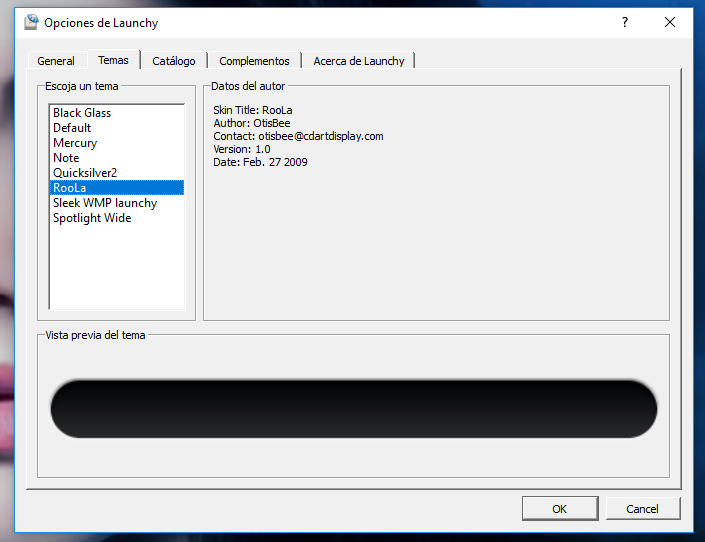Click the Escoja un tema group label

(81, 86)
